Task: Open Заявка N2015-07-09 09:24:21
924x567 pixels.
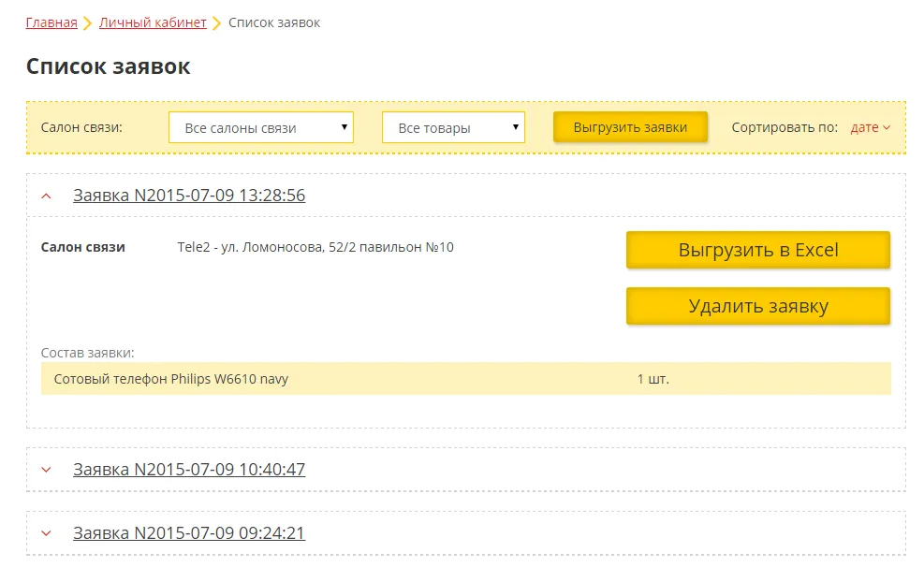Action: (189, 533)
